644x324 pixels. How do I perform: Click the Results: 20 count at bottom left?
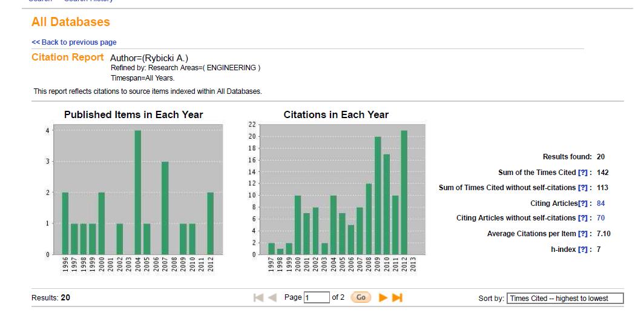click(x=51, y=298)
